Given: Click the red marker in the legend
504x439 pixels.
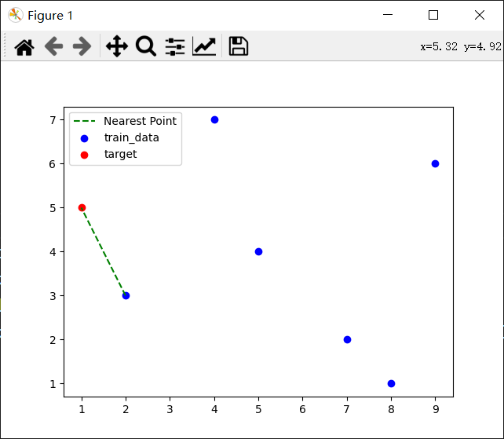Looking at the screenshot, I should pos(84,155).
